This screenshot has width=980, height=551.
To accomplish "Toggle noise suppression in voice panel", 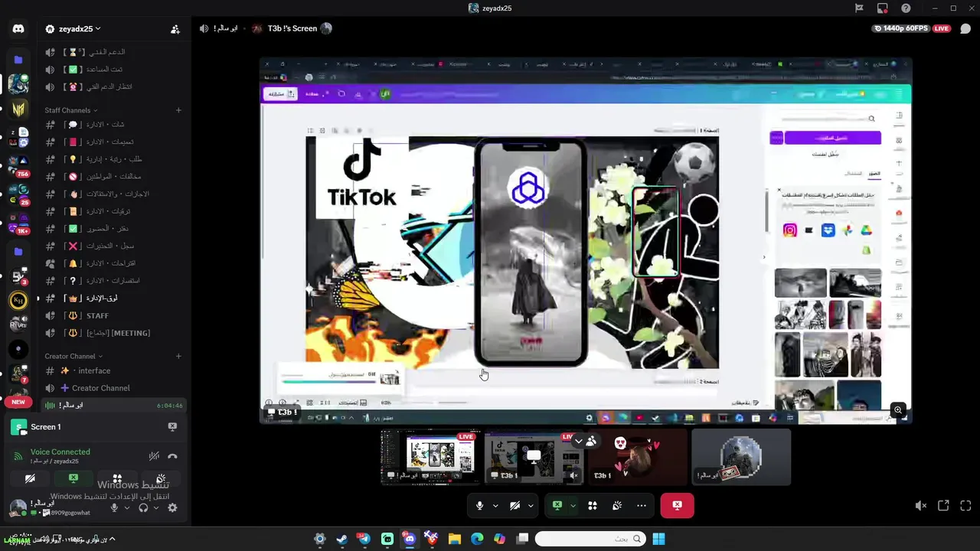I will [x=154, y=456].
